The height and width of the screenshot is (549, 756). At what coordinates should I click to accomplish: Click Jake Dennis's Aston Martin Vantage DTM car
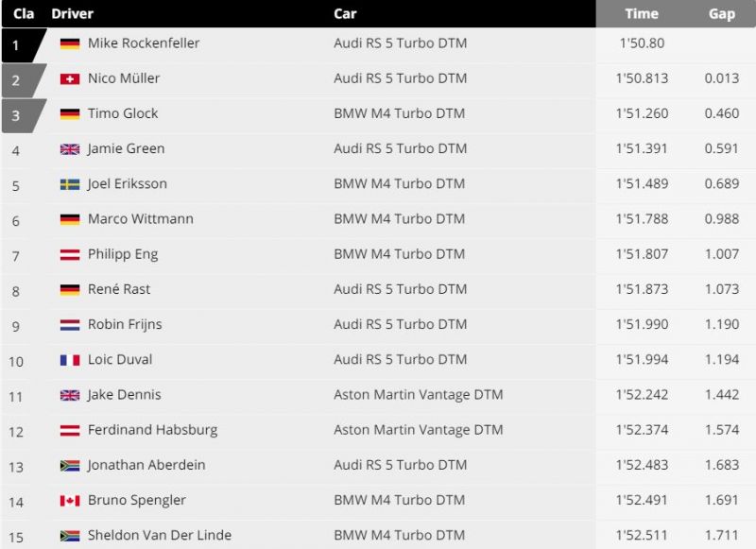[x=418, y=395]
